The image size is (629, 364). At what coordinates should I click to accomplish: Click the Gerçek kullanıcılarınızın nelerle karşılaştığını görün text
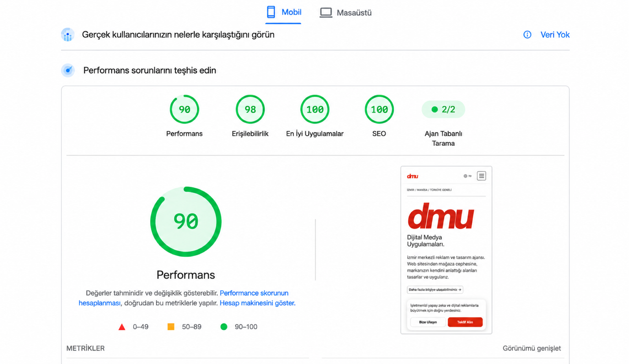pyautogui.click(x=178, y=35)
